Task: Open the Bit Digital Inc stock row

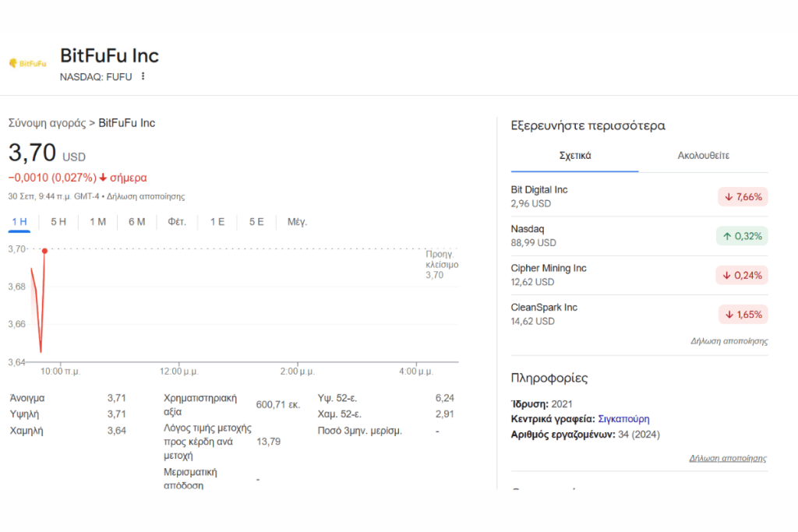Action: 639,196
